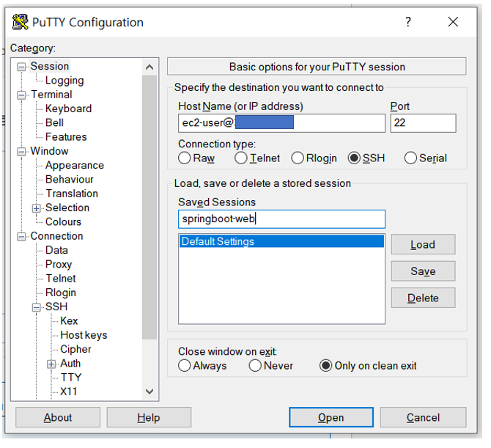Screen dimensions: 491x448
Task: Open the SSH category in tree
Action: pos(56,306)
